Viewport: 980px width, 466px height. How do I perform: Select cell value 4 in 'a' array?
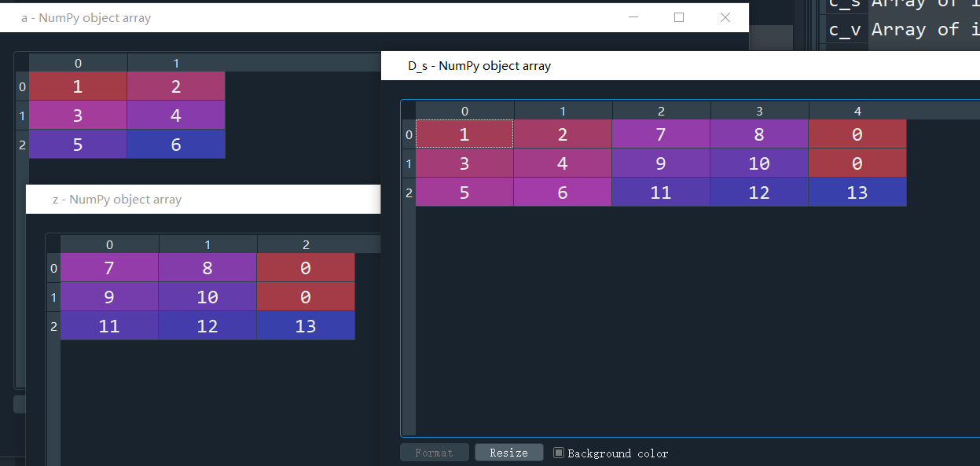pyautogui.click(x=176, y=116)
